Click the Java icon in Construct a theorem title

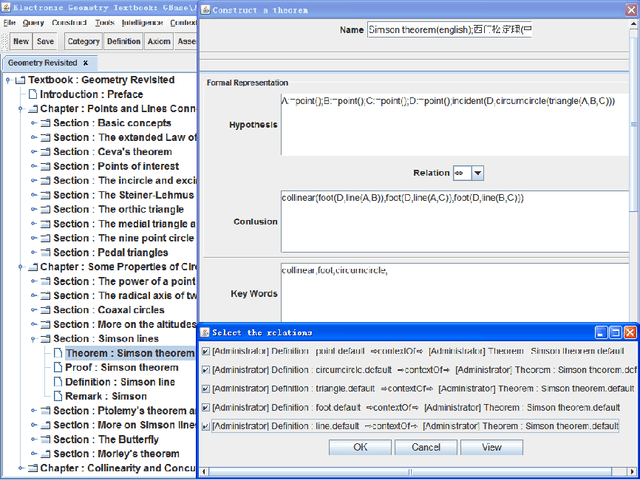(x=206, y=10)
